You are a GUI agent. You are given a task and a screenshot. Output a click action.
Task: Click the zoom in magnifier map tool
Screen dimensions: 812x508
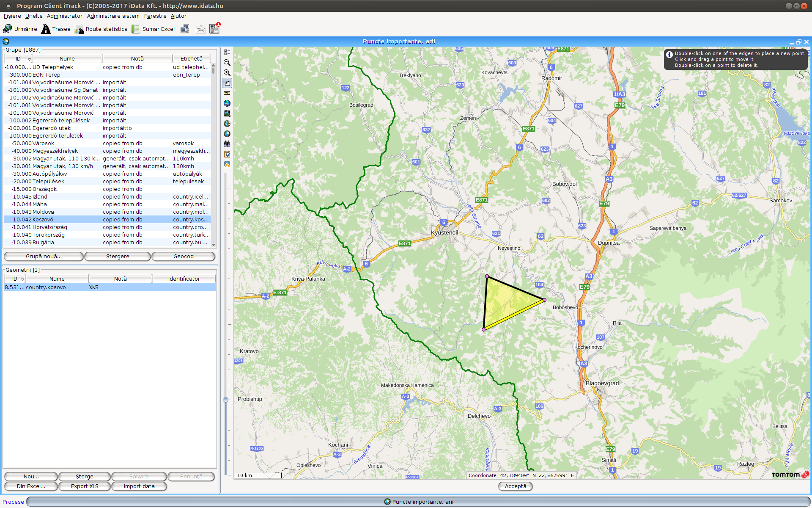click(x=227, y=73)
